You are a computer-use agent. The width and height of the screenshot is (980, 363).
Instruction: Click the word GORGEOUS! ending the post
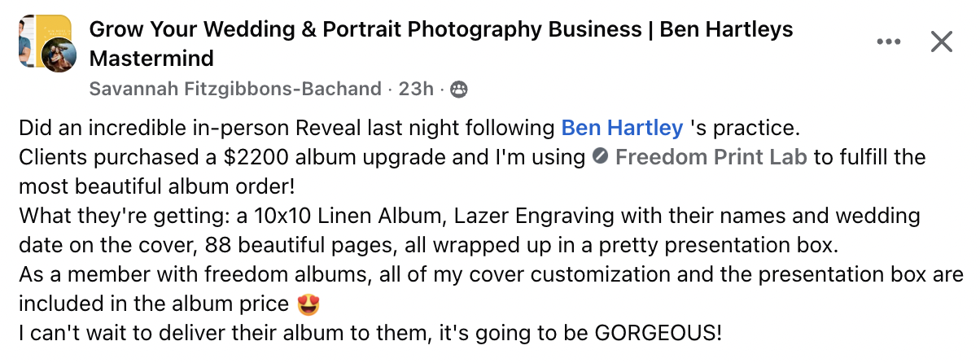[x=659, y=333]
